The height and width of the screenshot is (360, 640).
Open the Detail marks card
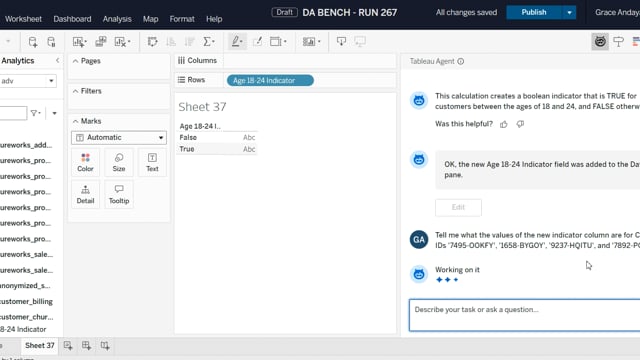pos(85,195)
